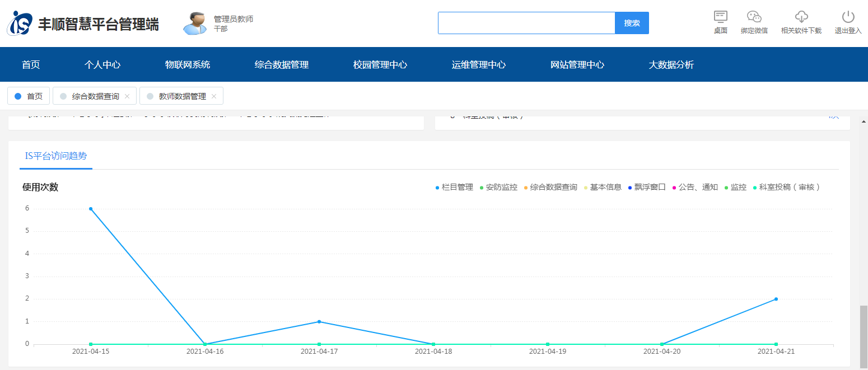
Task: Open the 桌面 desktop icon
Action: [x=721, y=17]
